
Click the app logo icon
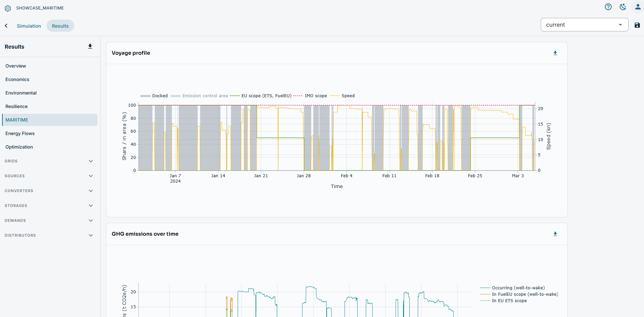(x=8, y=8)
